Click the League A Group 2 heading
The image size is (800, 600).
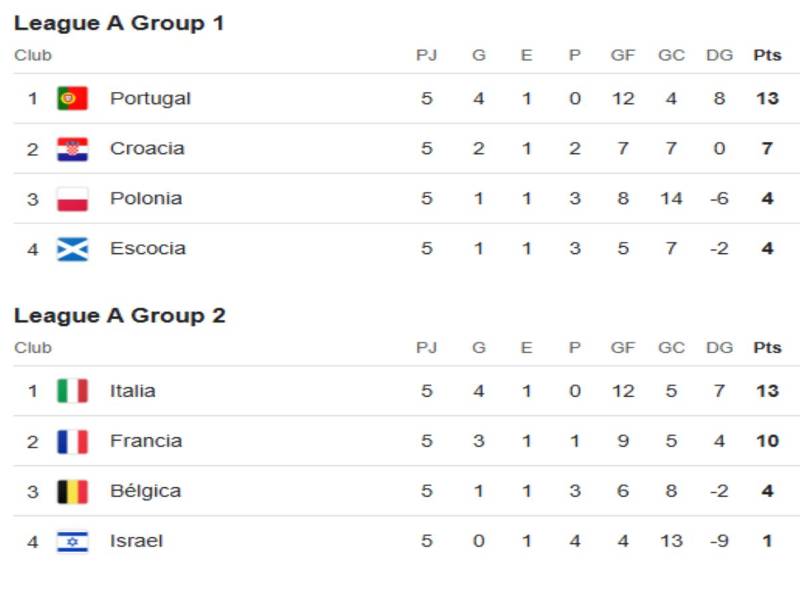(119, 316)
